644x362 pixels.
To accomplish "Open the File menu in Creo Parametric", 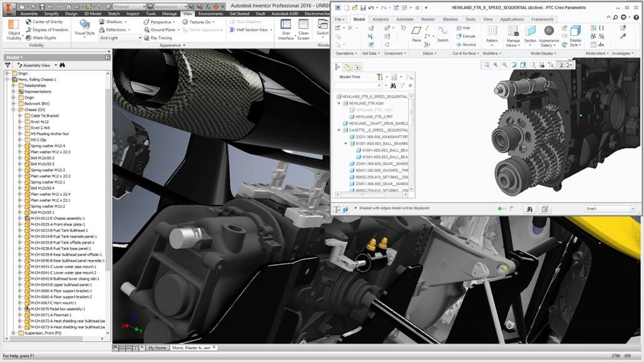I will click(x=340, y=19).
